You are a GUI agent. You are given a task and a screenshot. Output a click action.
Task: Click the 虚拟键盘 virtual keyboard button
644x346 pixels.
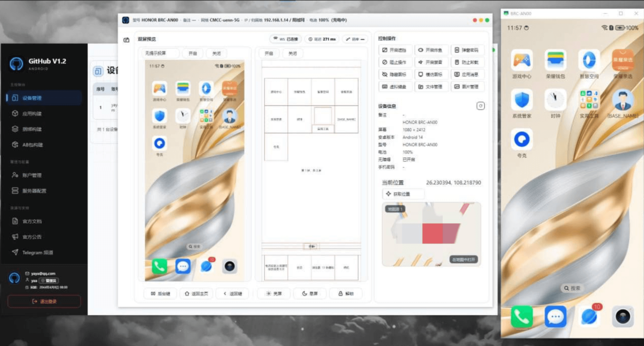point(395,87)
